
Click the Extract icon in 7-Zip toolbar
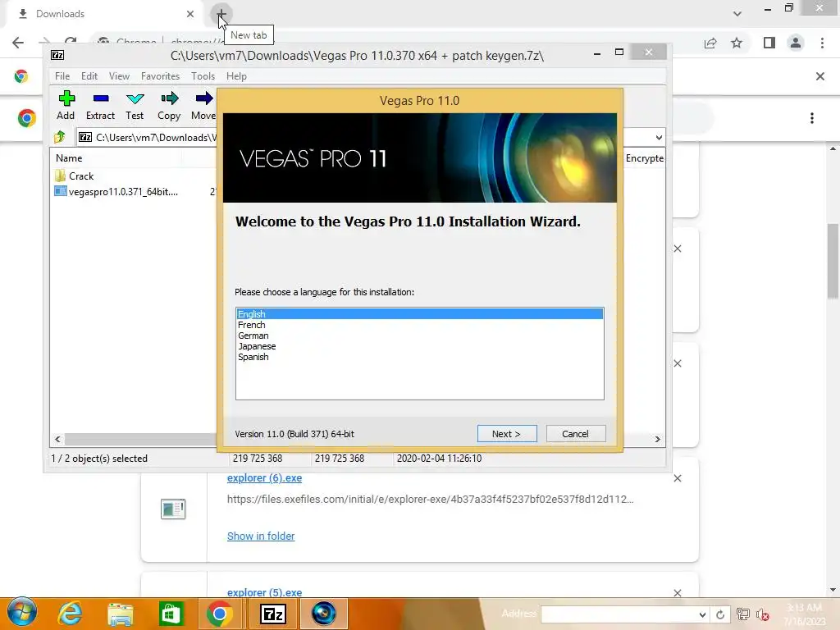pyautogui.click(x=100, y=106)
